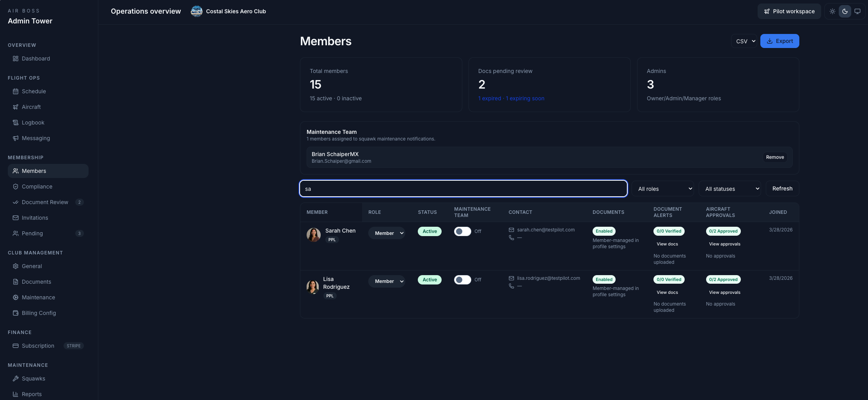Turn on Lisa Rodriguez's maintenance toggle
Viewport: 868px width, 400px height.
[x=462, y=279]
